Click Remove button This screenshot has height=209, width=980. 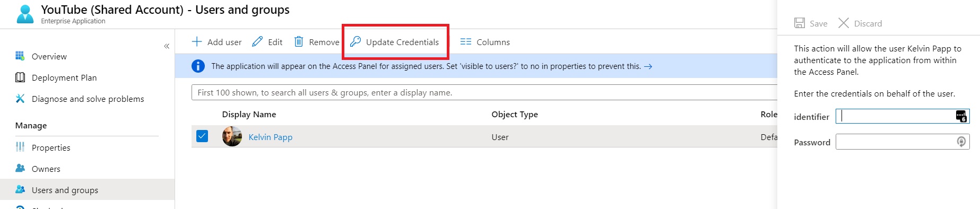(x=317, y=42)
